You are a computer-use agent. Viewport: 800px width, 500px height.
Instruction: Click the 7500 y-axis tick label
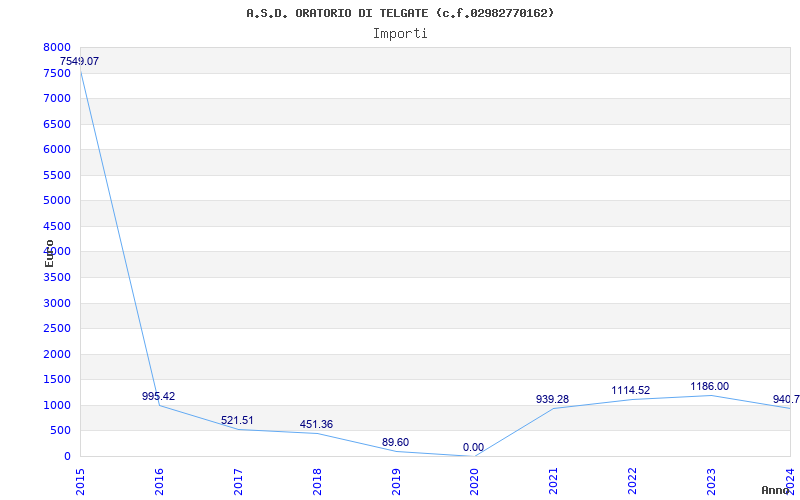(x=57, y=73)
